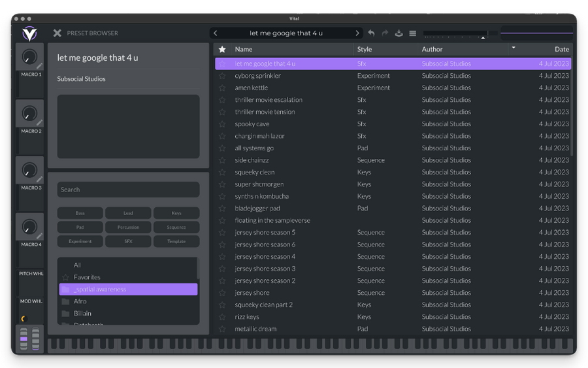Click the preset name display in top bar
The height and width of the screenshot is (368, 588).
286,33
